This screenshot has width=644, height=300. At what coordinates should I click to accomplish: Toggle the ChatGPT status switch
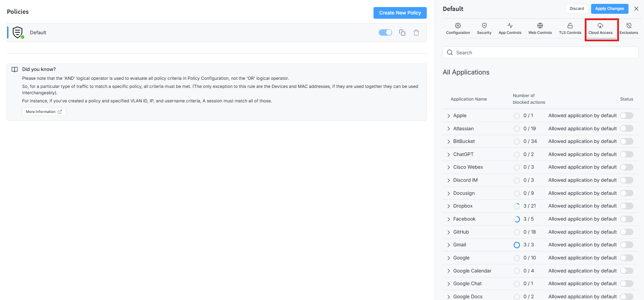[627, 154]
